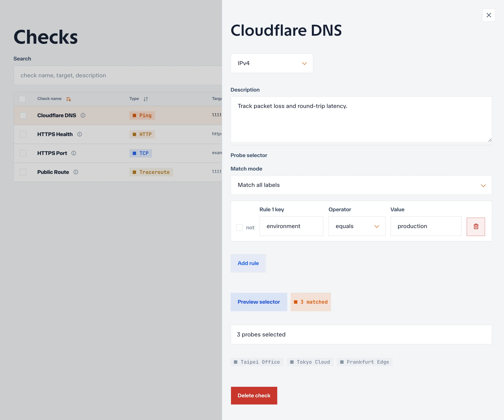Select the Public Route row checkbox
Screen dimensions: 504x420
click(x=23, y=172)
